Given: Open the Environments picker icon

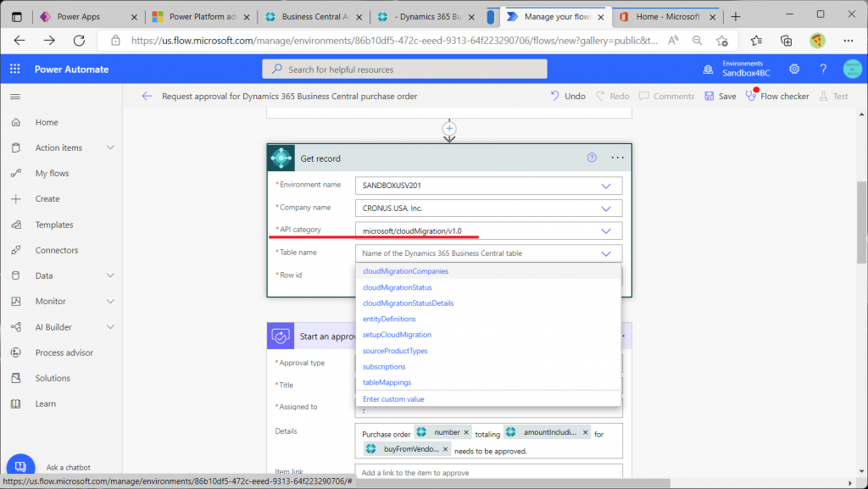Looking at the screenshot, I should (708, 69).
